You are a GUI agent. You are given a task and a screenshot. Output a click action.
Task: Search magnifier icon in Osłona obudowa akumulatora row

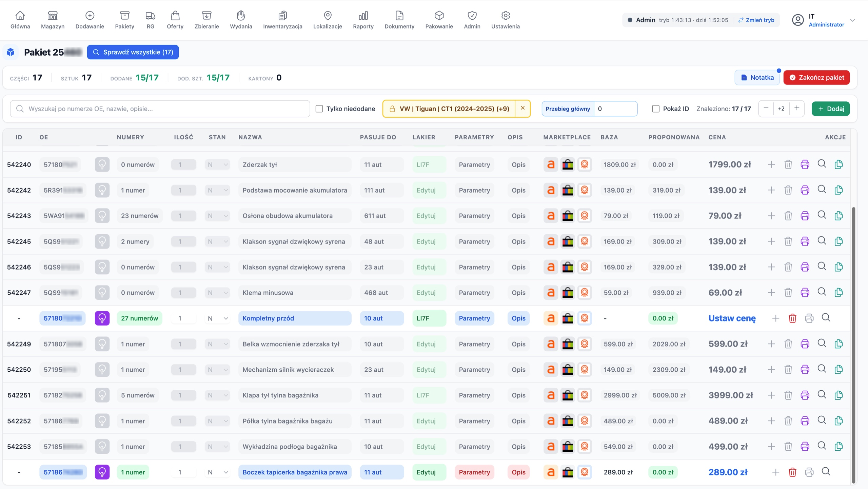pos(822,215)
